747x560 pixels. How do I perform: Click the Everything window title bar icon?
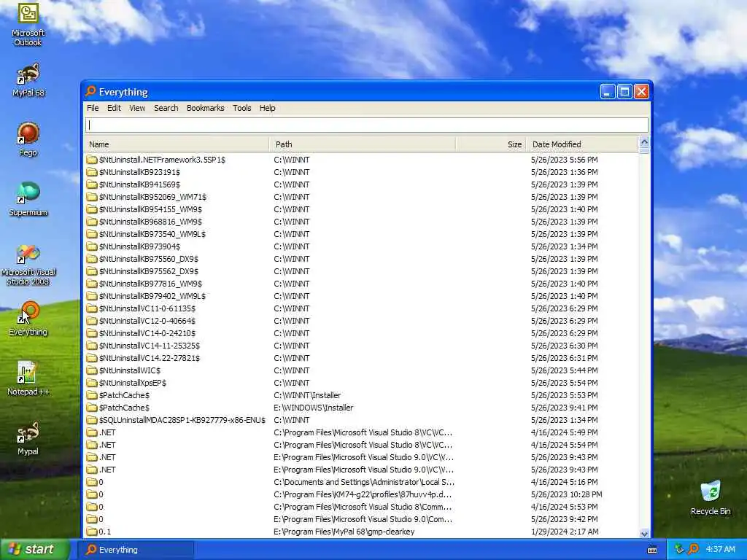(x=90, y=91)
